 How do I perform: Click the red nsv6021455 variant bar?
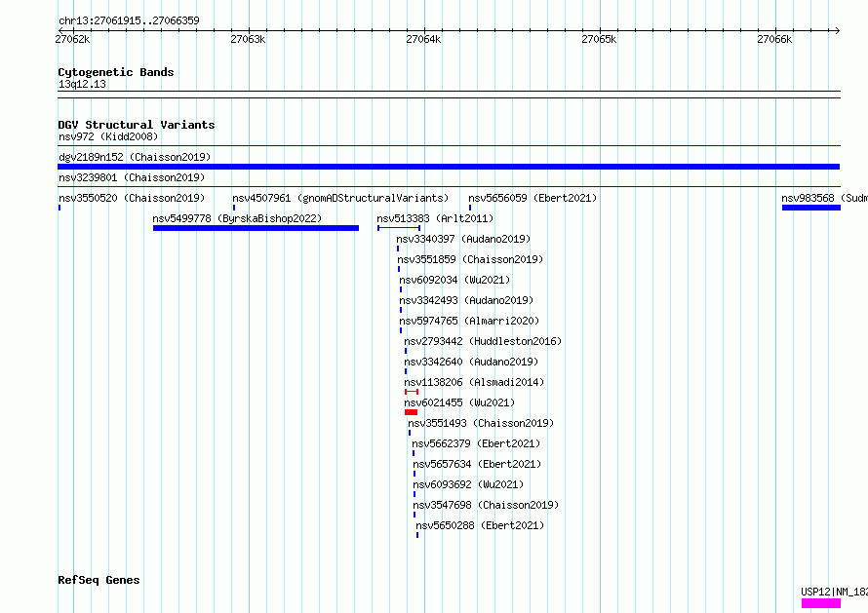click(x=411, y=412)
